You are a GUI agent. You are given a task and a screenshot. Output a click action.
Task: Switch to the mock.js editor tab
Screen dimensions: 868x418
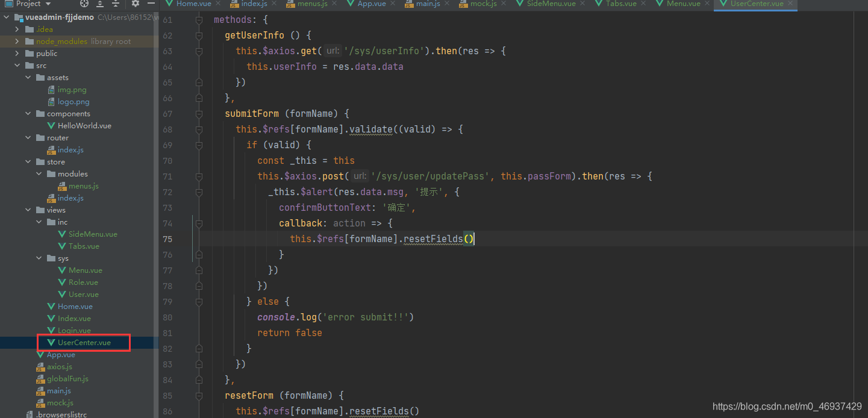[484, 4]
